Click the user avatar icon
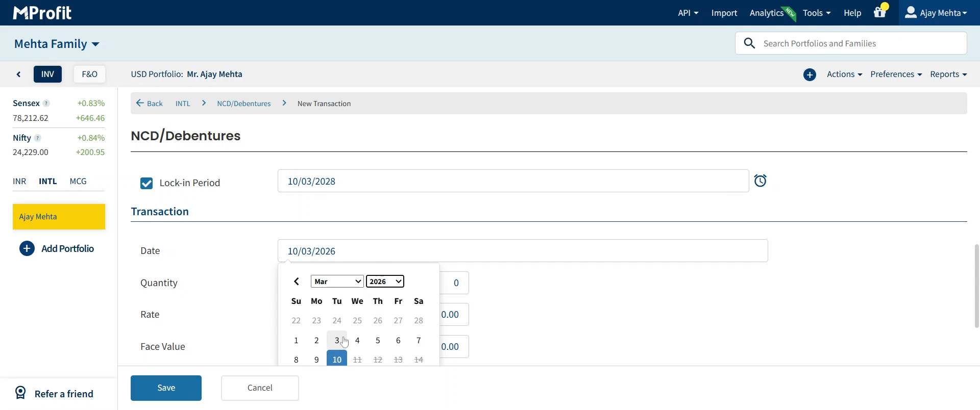 [x=911, y=12]
